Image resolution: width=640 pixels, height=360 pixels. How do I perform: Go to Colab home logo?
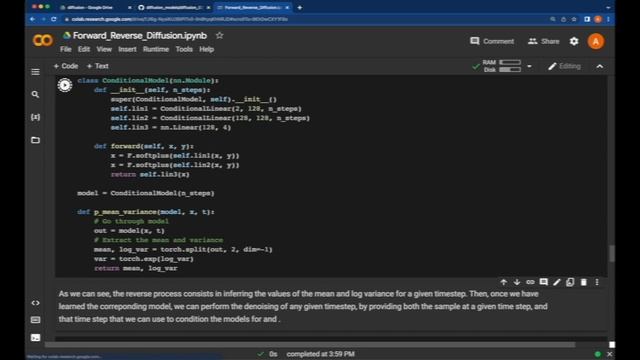pos(43,40)
